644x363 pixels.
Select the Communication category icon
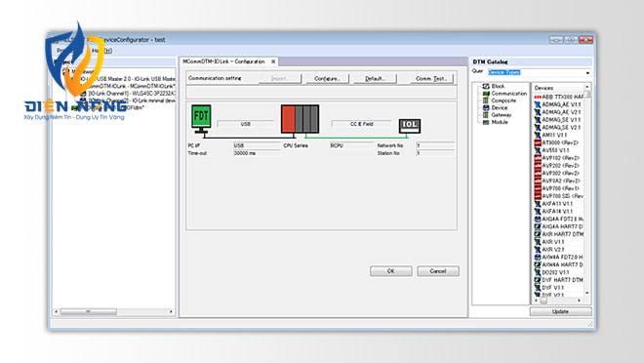pyautogui.click(x=486, y=94)
